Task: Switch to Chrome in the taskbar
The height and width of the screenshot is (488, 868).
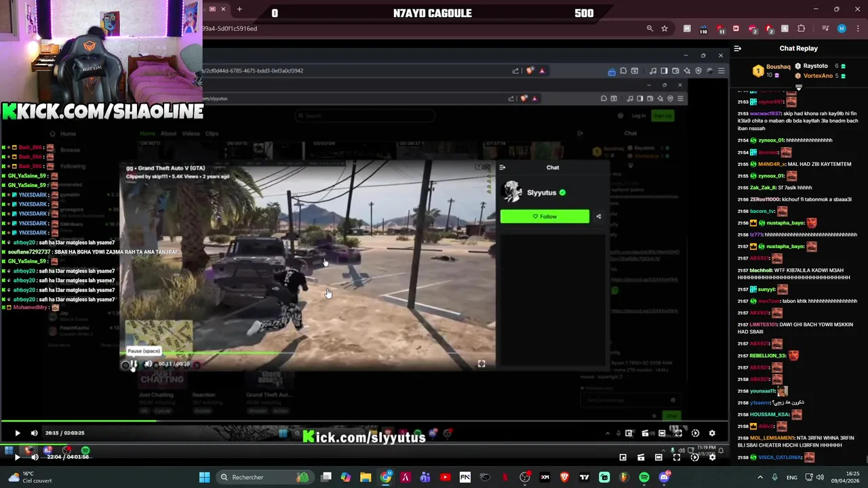Action: 385,477
